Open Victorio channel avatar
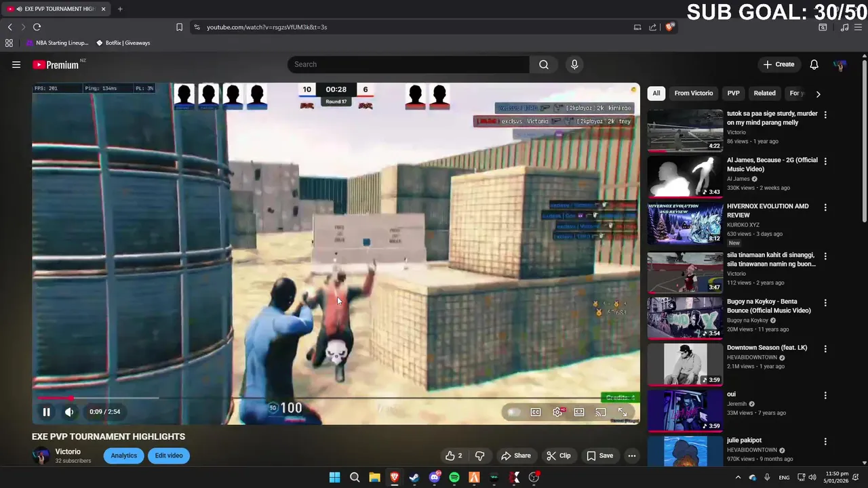This screenshot has height=488, width=868. [x=41, y=455]
